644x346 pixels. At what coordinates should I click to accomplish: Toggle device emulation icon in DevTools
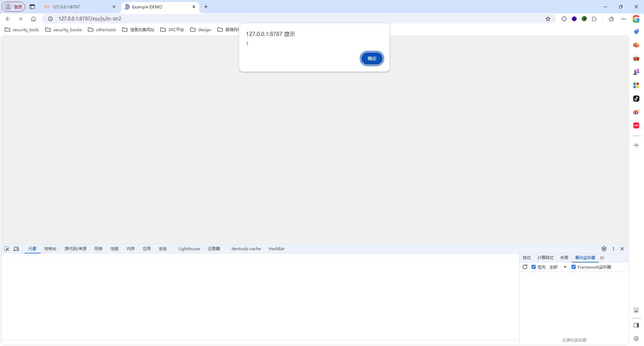(x=16, y=249)
